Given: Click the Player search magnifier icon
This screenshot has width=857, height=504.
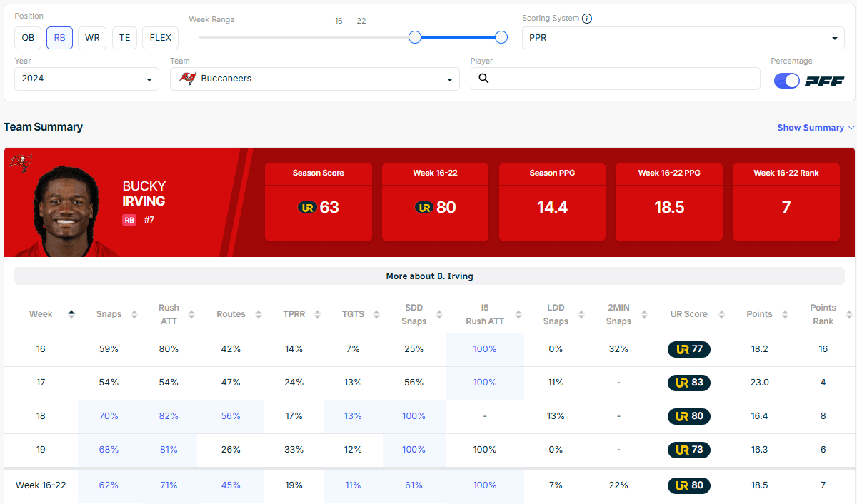Looking at the screenshot, I should click(483, 79).
